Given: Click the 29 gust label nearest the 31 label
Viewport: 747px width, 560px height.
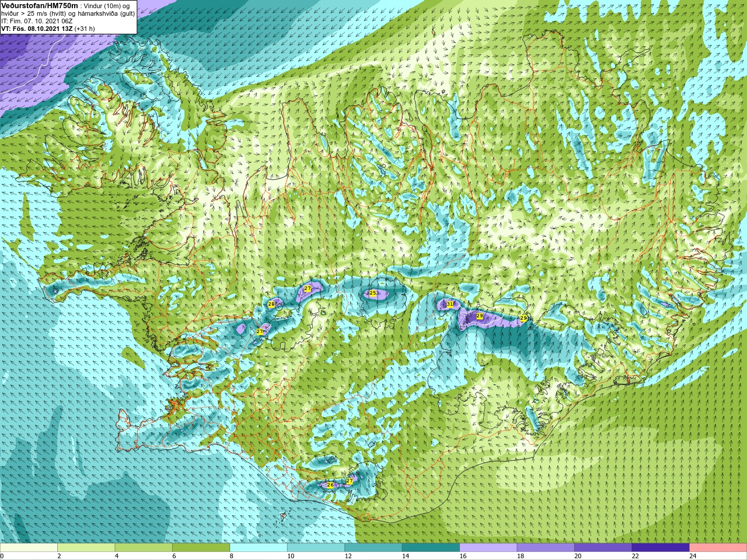Looking at the screenshot, I should 479,316.
